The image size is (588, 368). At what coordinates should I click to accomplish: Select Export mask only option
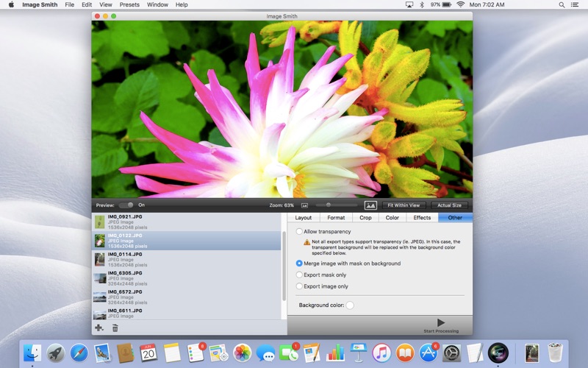pos(299,275)
